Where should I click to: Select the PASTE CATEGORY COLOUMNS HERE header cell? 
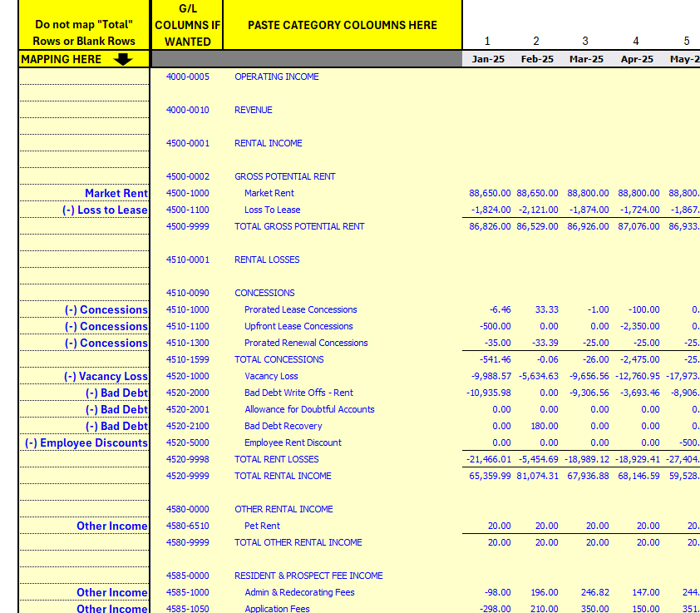[x=341, y=25]
